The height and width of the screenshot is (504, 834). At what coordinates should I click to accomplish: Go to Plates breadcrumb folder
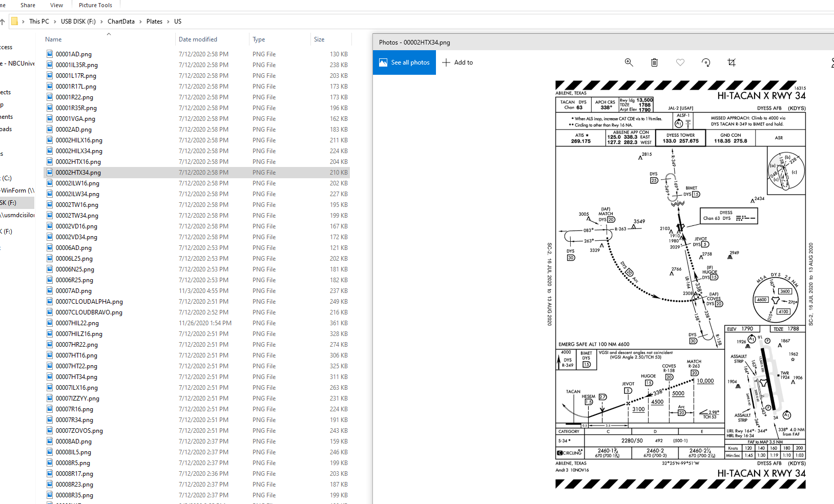point(154,22)
